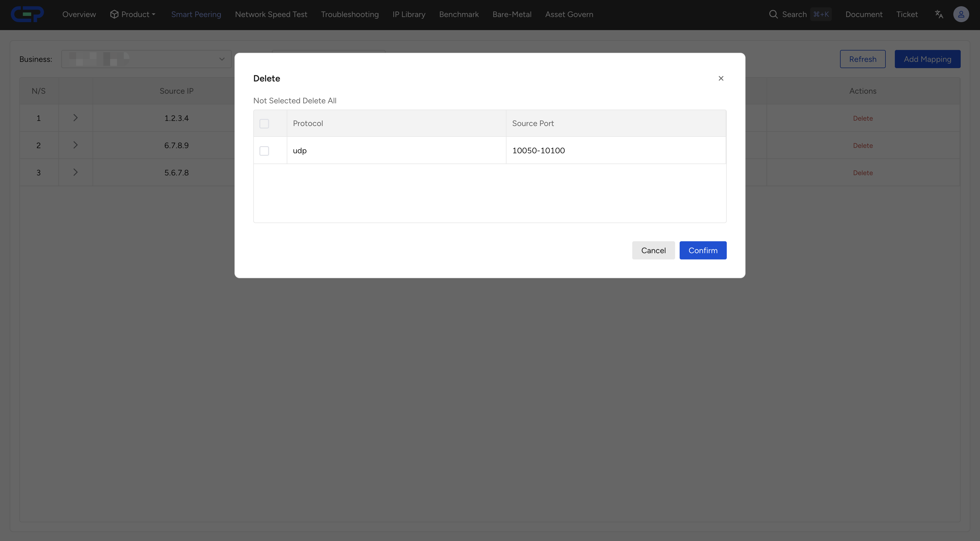Delete the 5.6.7.8 mapping row

tap(863, 173)
